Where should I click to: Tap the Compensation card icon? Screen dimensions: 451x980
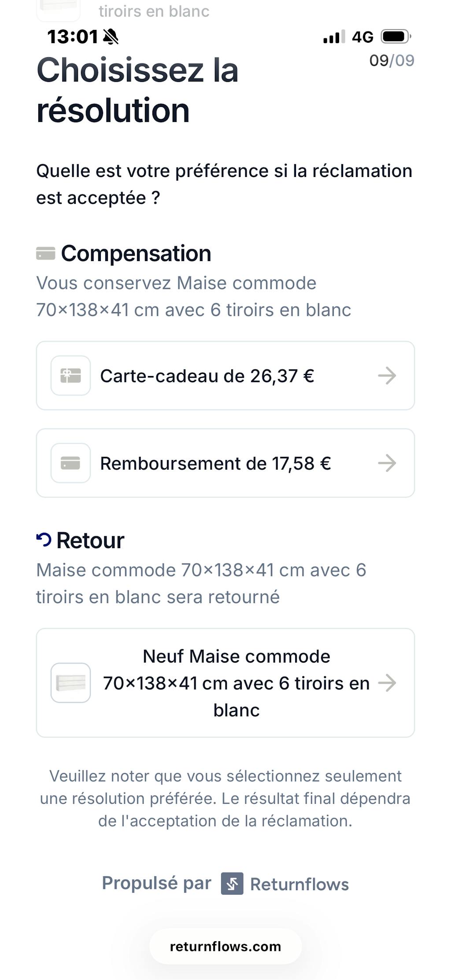(x=45, y=254)
